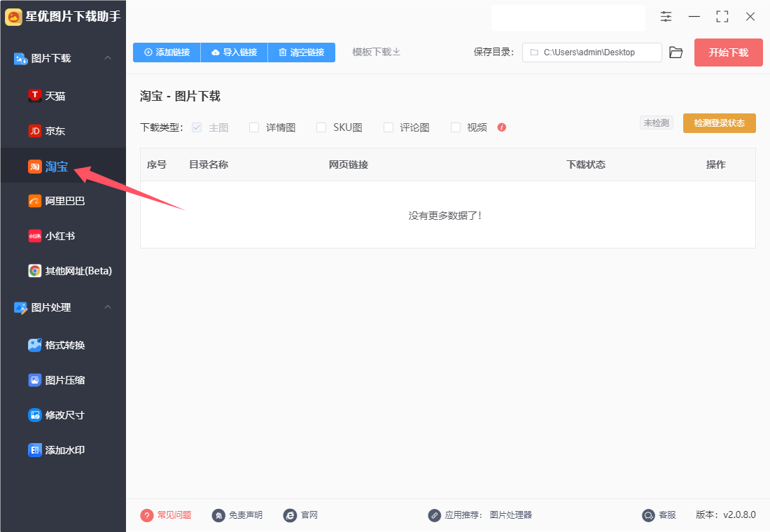Click 清空链接 button
770x532 pixels.
tap(302, 52)
